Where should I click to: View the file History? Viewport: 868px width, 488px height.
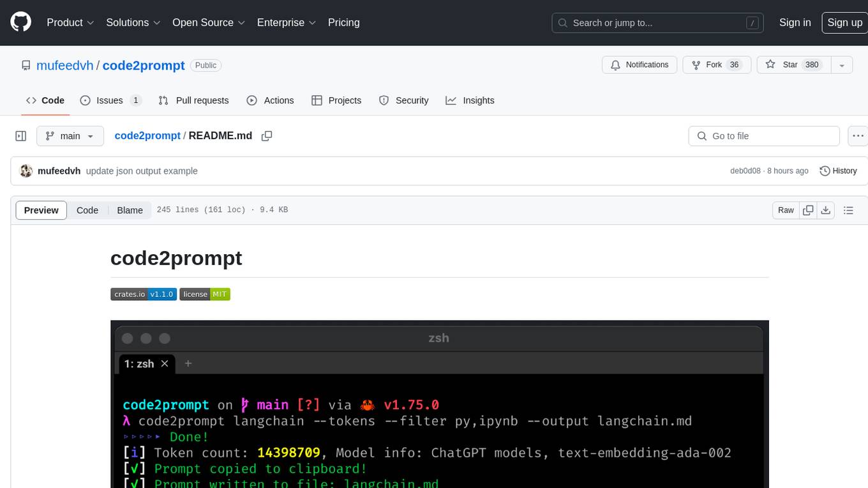(x=838, y=171)
